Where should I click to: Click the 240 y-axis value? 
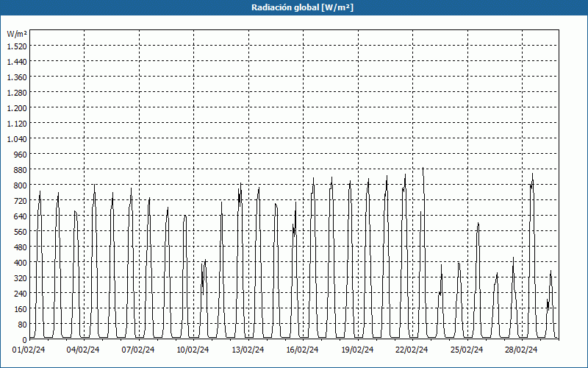[x=21, y=293]
